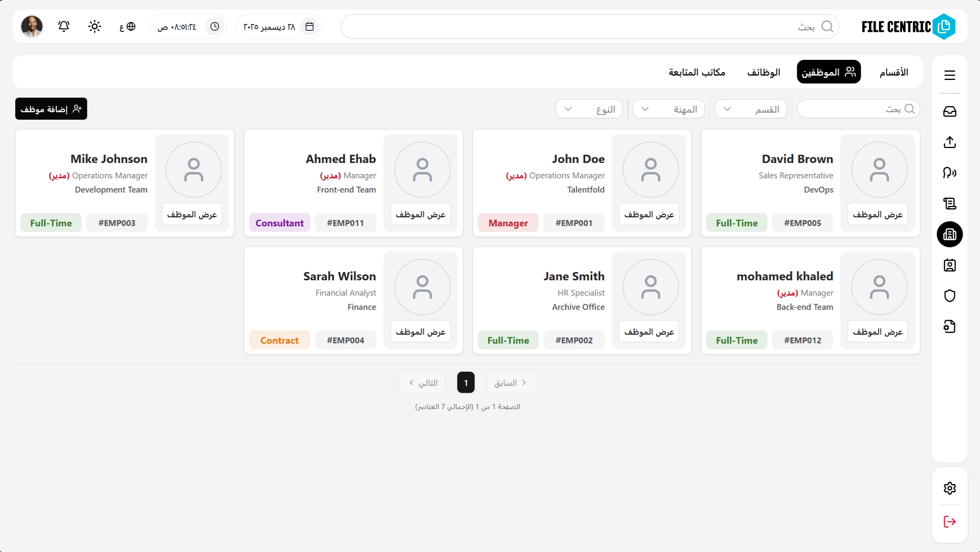
Task: Open the document settings icon in sidebar
Action: (949, 326)
